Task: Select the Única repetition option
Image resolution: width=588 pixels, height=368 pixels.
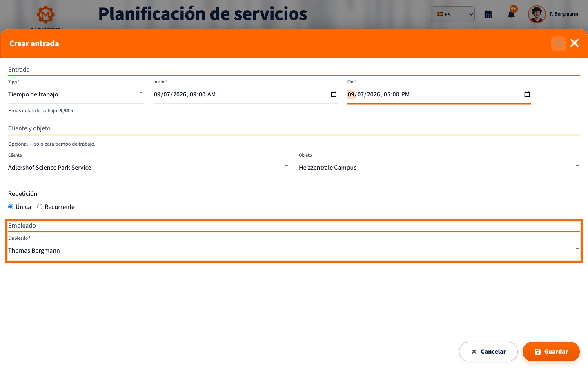Action: [11, 207]
